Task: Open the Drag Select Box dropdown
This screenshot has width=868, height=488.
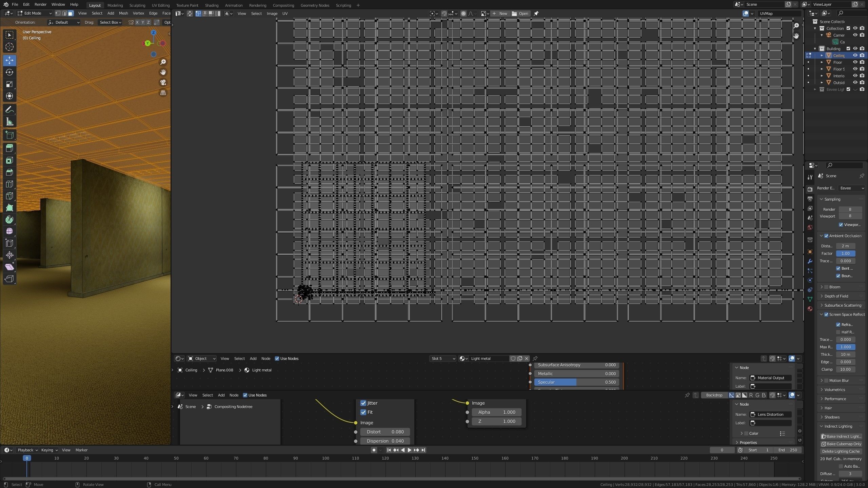Action: pos(110,22)
